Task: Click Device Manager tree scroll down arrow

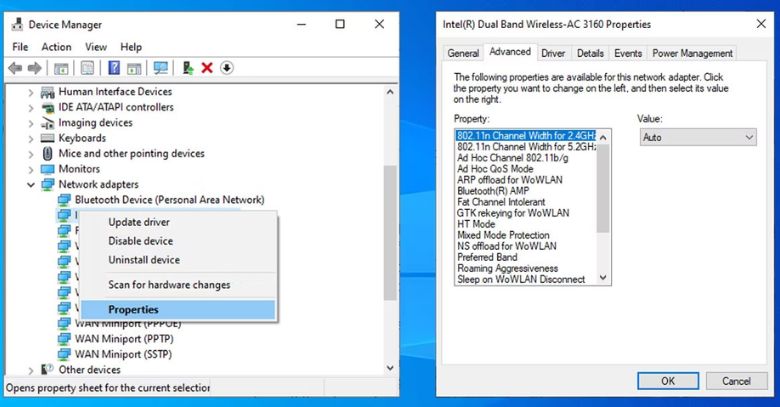Action: (x=390, y=368)
